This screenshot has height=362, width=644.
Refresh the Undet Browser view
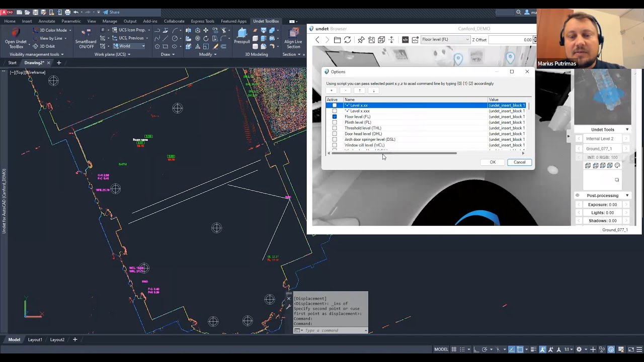coord(347,40)
